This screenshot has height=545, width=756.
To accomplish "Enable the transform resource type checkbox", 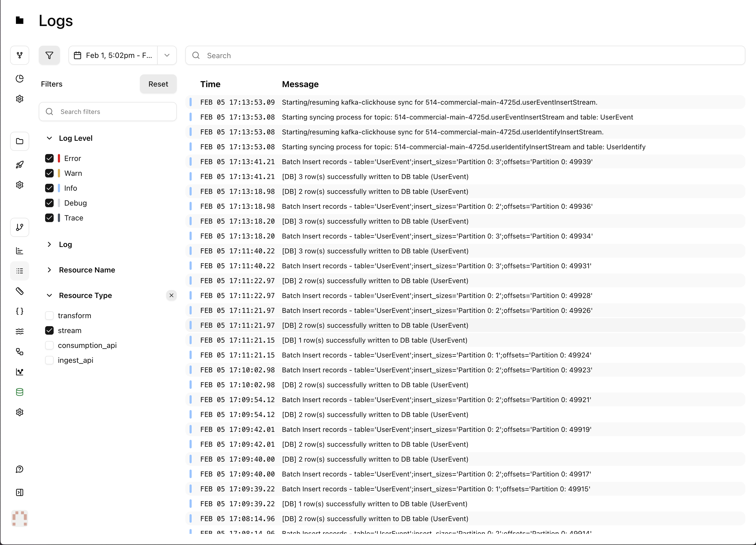I will [x=49, y=316].
